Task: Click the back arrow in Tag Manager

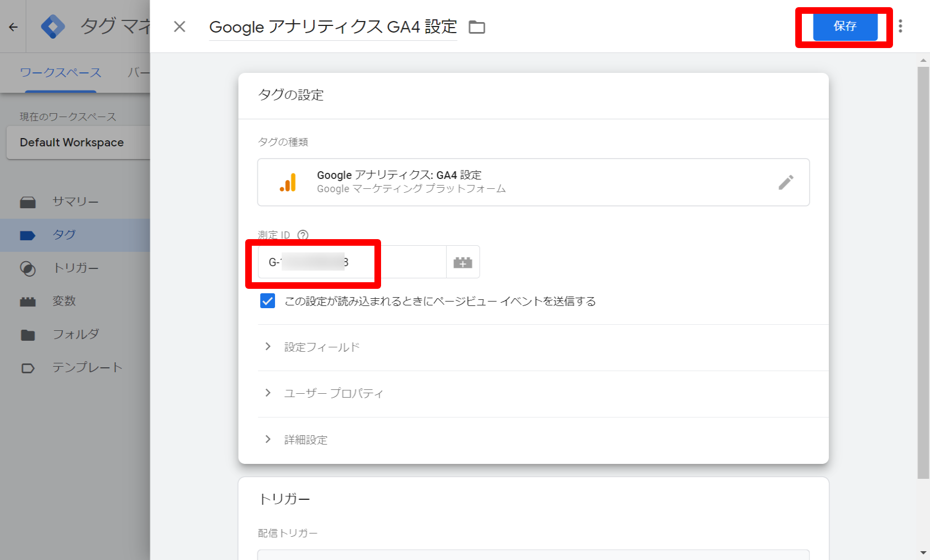Action: click(x=13, y=27)
